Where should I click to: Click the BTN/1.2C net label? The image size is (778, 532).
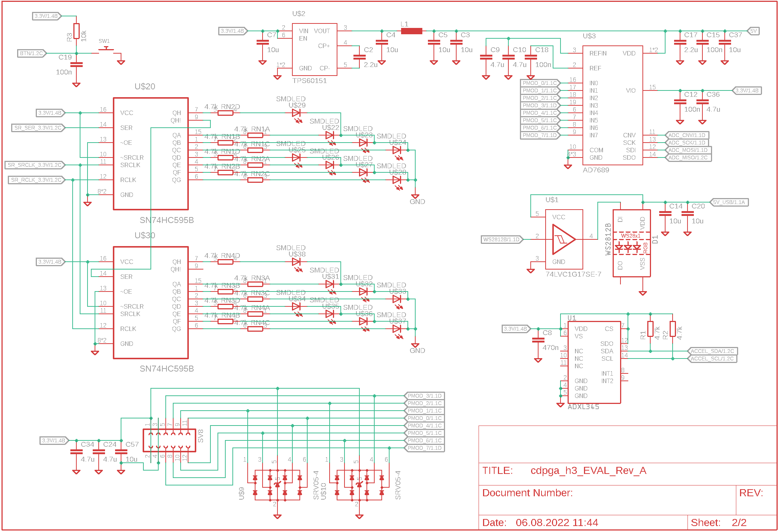pyautogui.click(x=32, y=53)
